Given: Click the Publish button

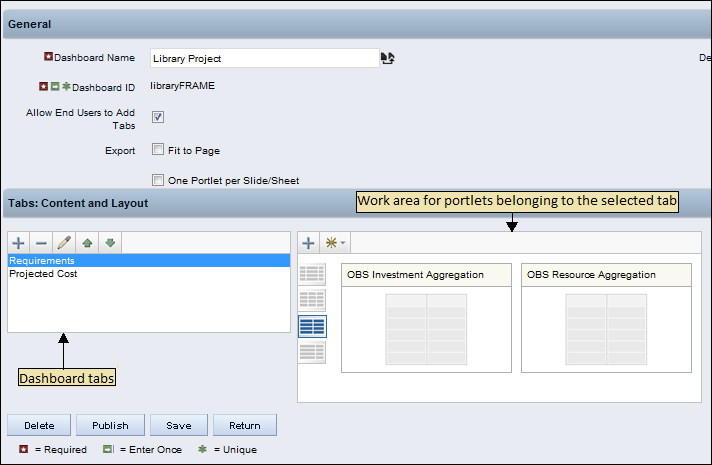Looking at the screenshot, I should pos(110,425).
